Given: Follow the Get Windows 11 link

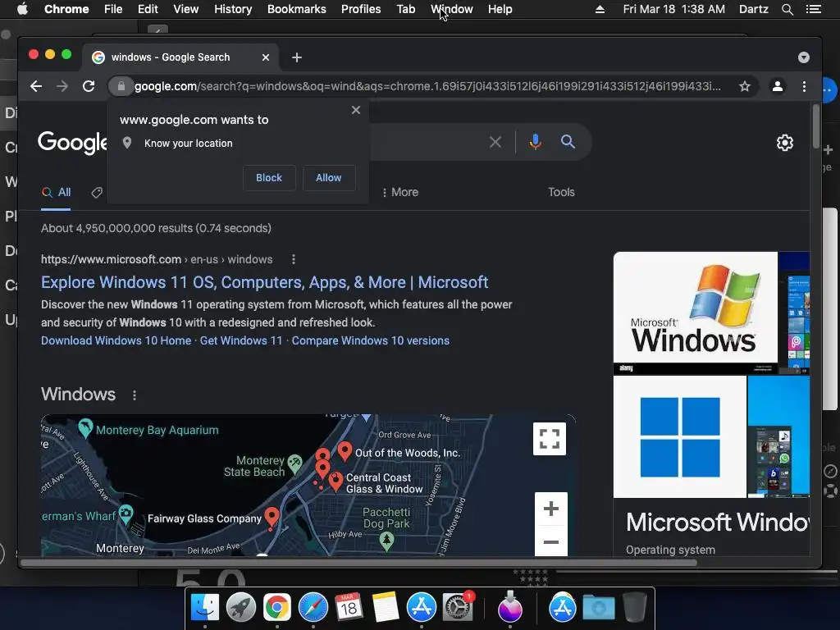Looking at the screenshot, I should coord(241,340).
